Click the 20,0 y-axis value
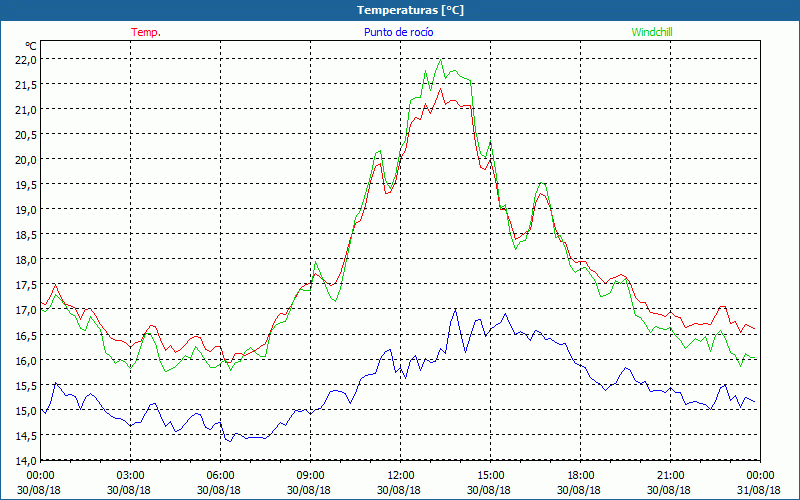This screenshot has height=500, width=800. (26, 160)
